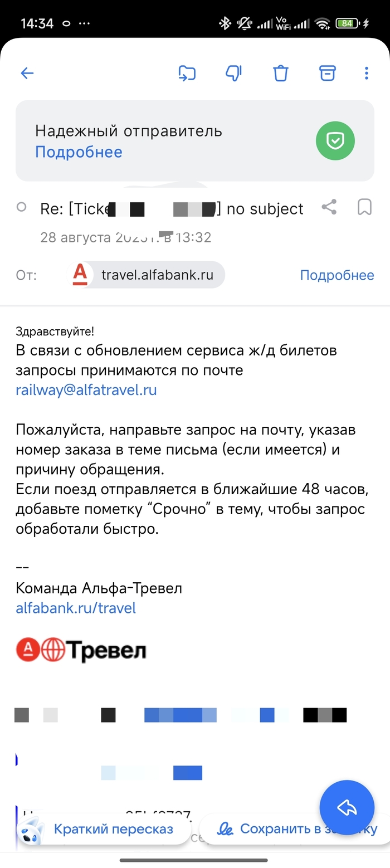This screenshot has height=868, width=390.
Task: Expand trusted sender details via Подробнее
Action: pyautogui.click(x=79, y=152)
